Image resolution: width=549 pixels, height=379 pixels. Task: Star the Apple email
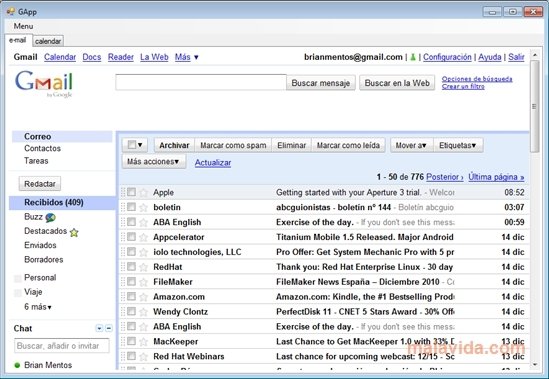coord(143,193)
